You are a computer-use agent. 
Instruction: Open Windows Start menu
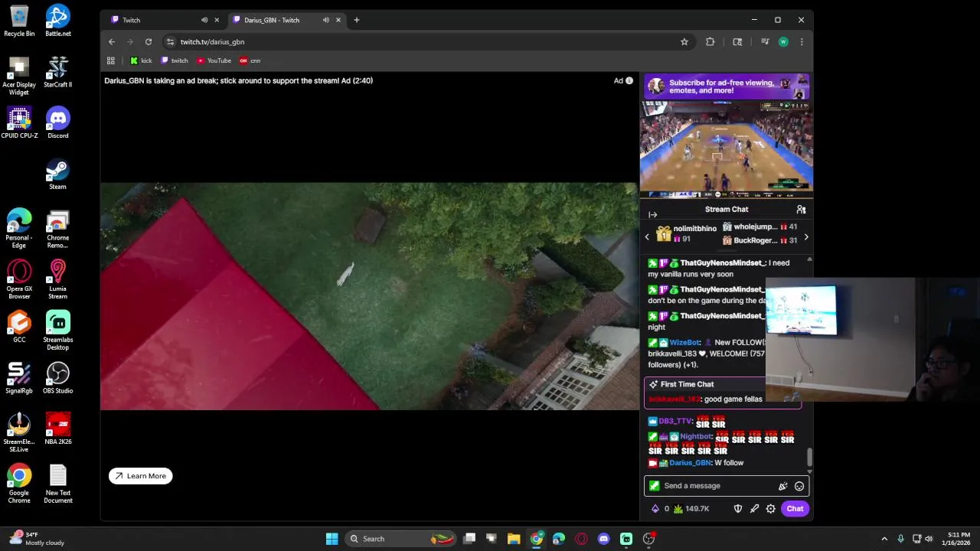(x=332, y=539)
